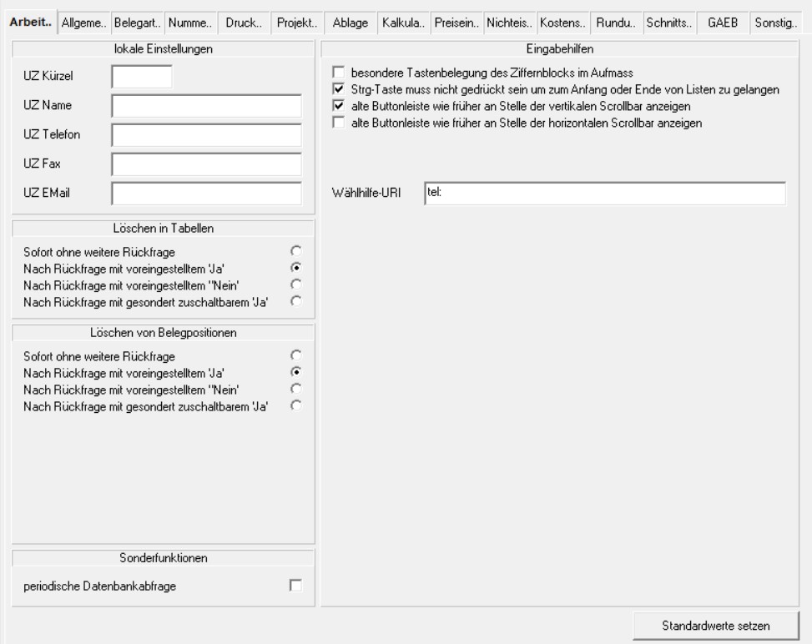Select 'Sofort ohne weitere Rückfrage' under Löschen von Belegpositionen

pyautogui.click(x=295, y=355)
